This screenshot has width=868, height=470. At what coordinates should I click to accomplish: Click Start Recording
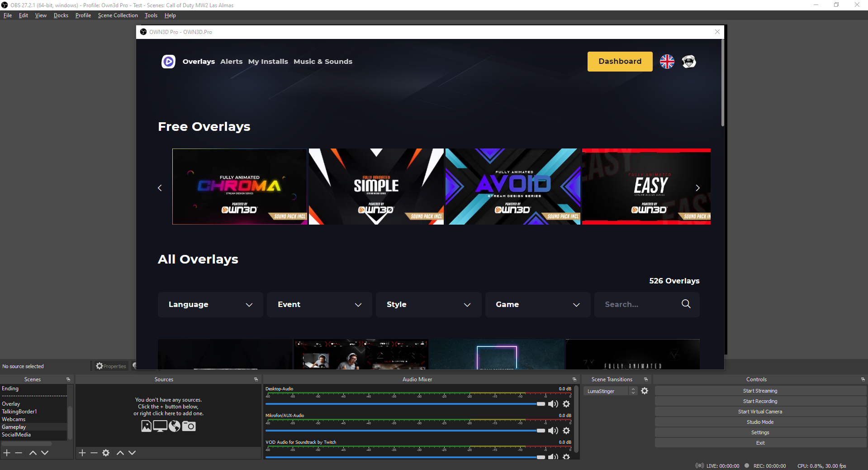click(760, 401)
